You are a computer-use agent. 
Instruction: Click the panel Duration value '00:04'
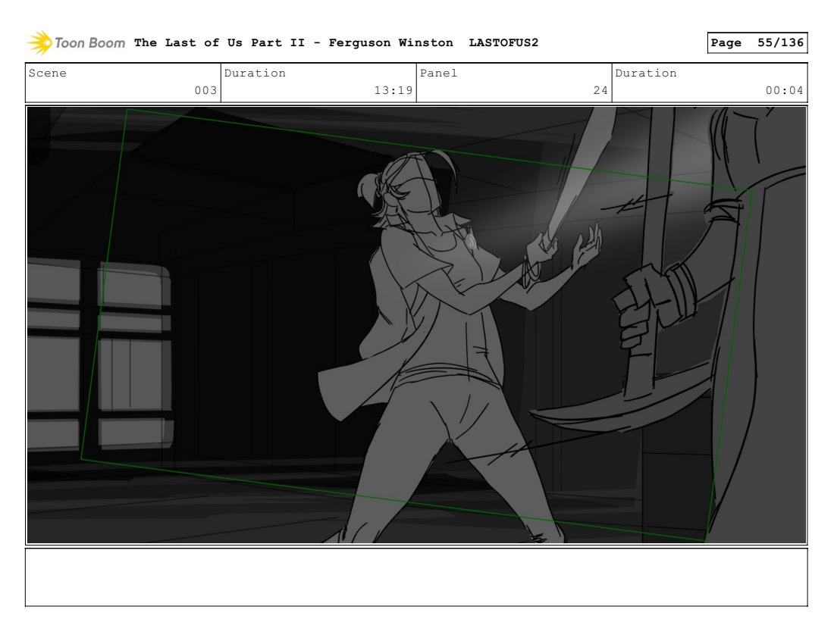click(x=785, y=90)
